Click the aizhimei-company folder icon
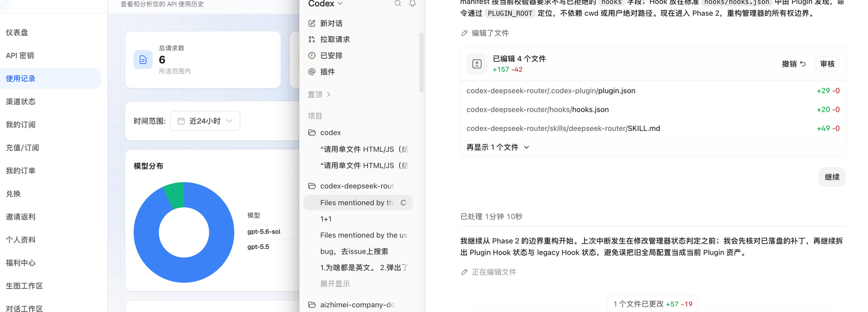The height and width of the screenshot is (312, 868). 311,305
